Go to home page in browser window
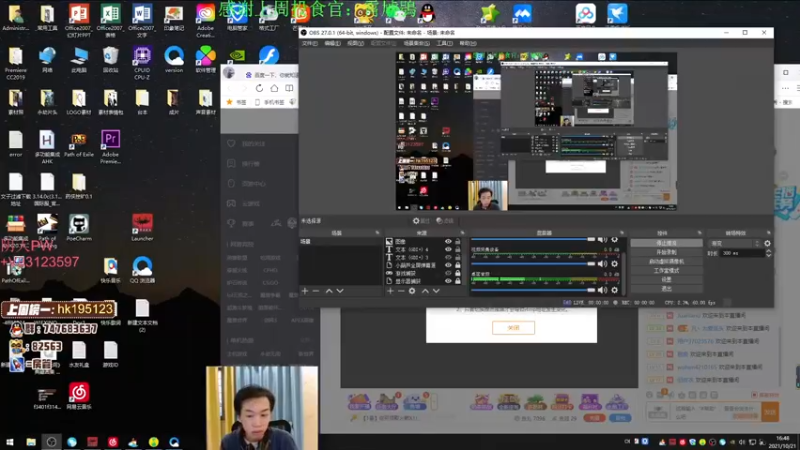 pyautogui.click(x=274, y=88)
